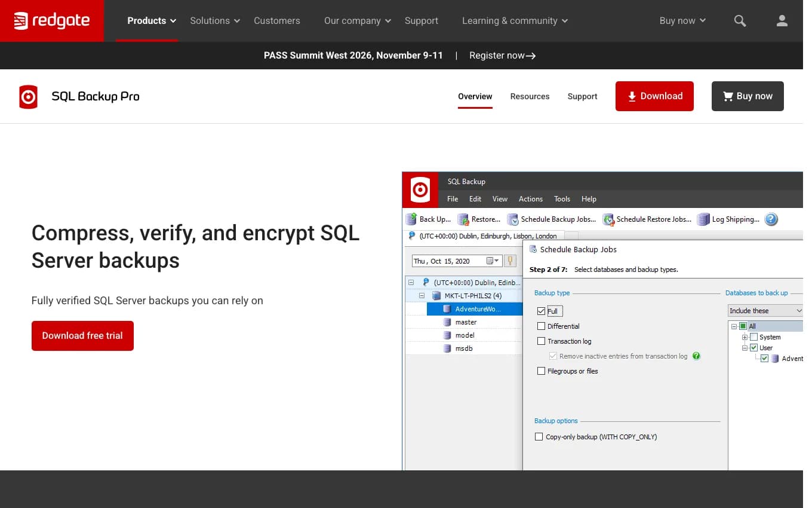Click the MKT-LT-PHILS2 server icon
The width and height of the screenshot is (812, 508).
click(x=436, y=296)
